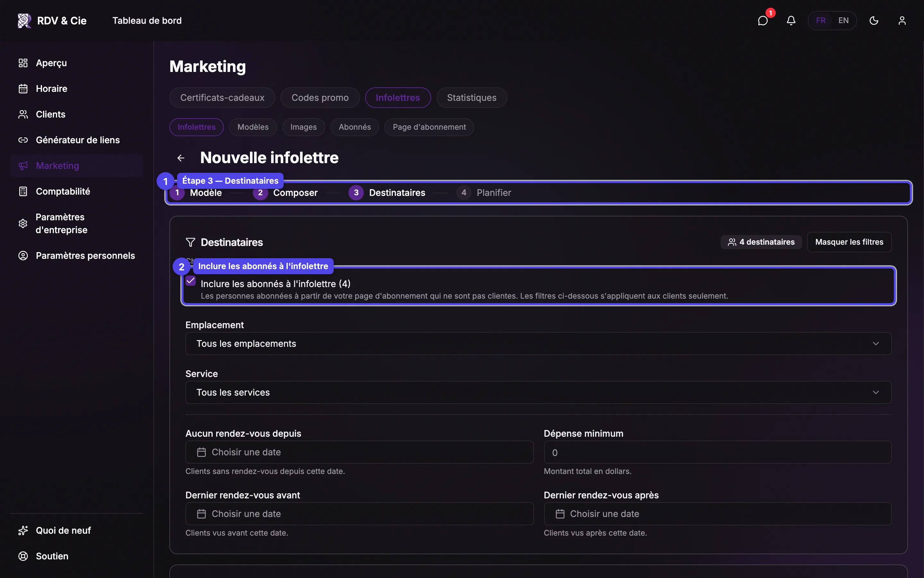Switch language to EN
Image resolution: width=924 pixels, height=578 pixels.
[x=843, y=21]
